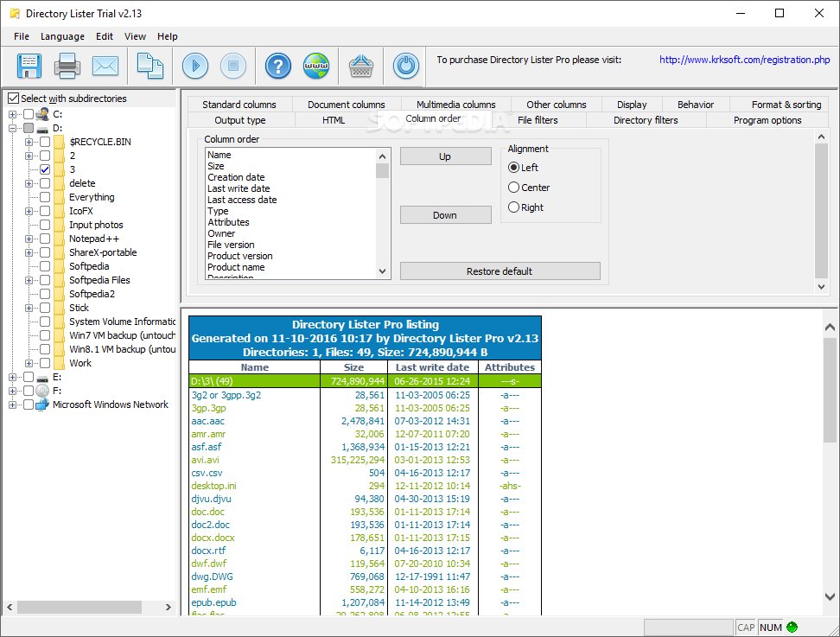The image size is (840, 637).
Task: Select Right alignment radio button
Action: (x=513, y=207)
